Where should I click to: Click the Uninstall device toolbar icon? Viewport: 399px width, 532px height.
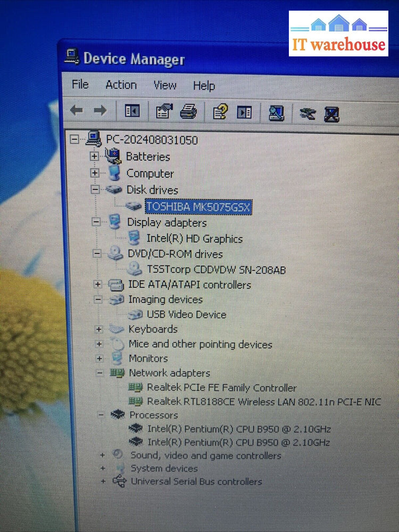click(x=331, y=114)
